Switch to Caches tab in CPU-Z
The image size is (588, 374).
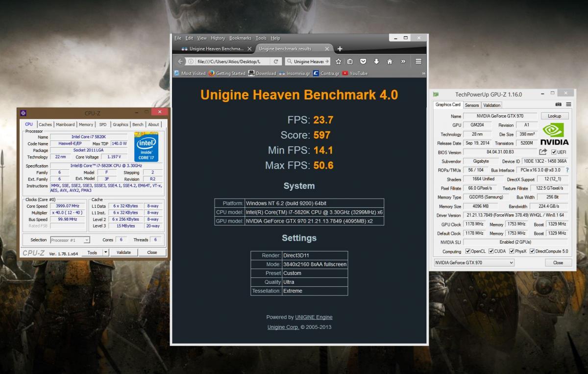pyautogui.click(x=45, y=125)
